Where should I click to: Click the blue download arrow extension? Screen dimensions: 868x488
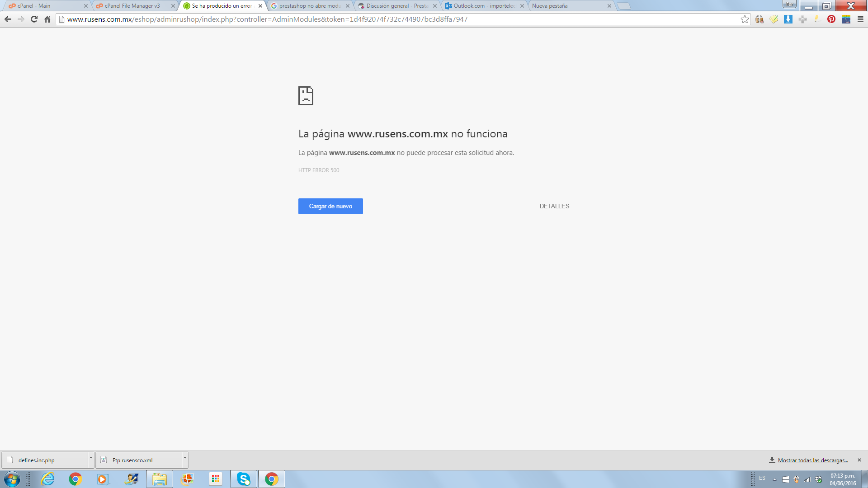788,19
